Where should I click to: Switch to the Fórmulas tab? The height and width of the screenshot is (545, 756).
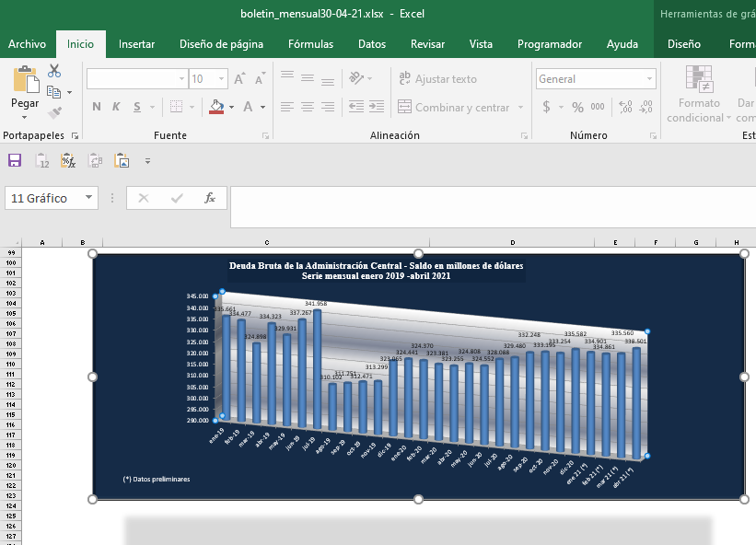310,44
